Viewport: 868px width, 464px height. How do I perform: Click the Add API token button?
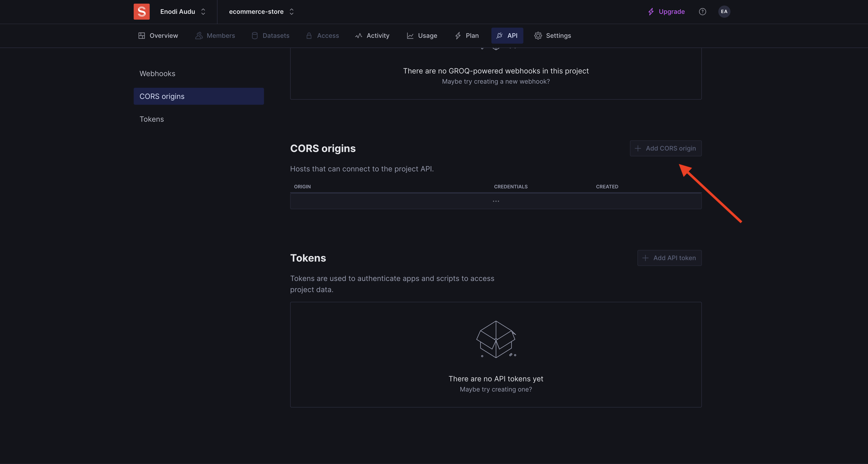669,258
